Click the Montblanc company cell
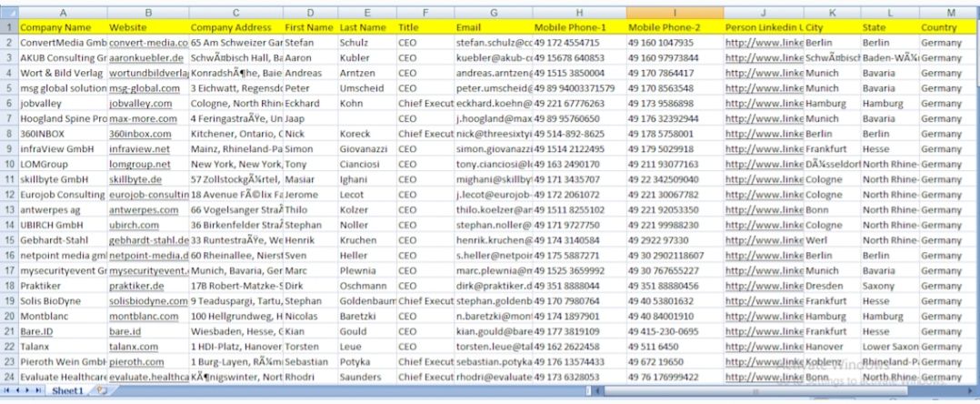The width and height of the screenshot is (980, 404). [63, 317]
